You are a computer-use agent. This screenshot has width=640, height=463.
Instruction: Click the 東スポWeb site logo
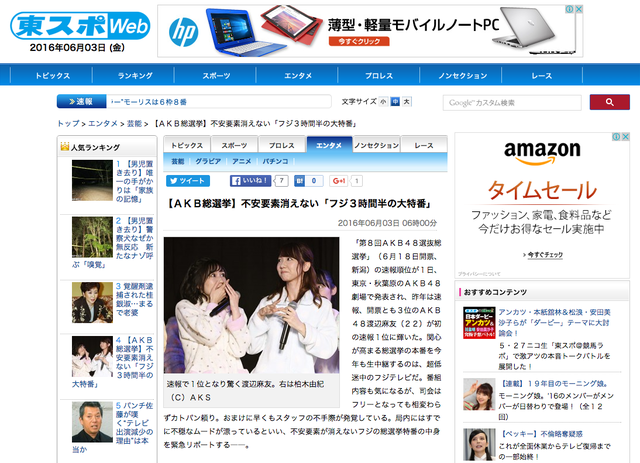point(80,26)
